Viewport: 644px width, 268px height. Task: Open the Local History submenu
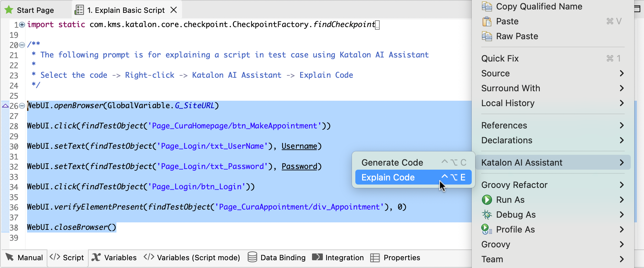pyautogui.click(x=552, y=103)
